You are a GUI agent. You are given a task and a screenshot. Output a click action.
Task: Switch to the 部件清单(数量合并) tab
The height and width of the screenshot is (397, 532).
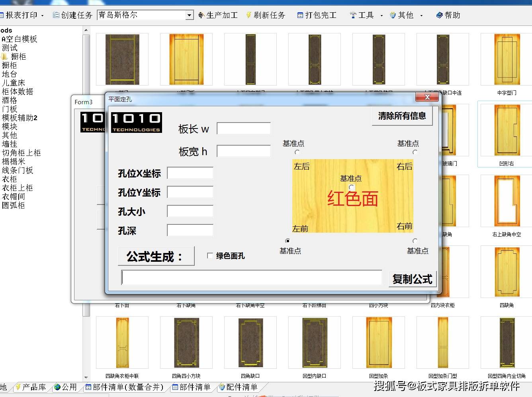(124, 387)
